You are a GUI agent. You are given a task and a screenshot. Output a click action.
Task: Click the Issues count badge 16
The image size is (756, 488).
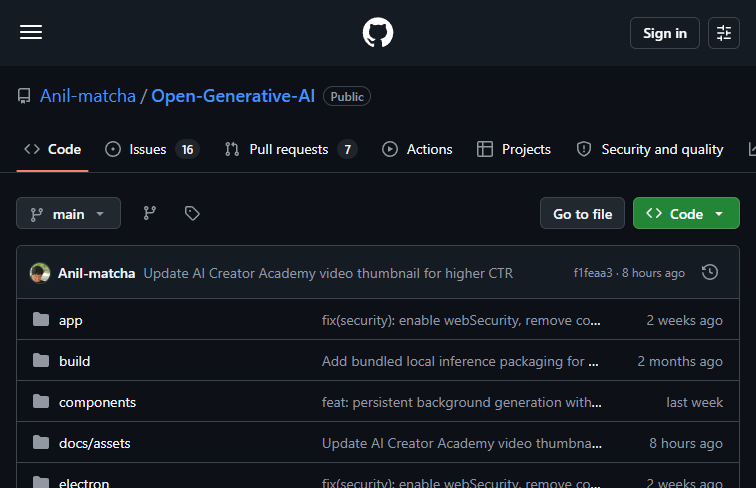click(x=187, y=149)
